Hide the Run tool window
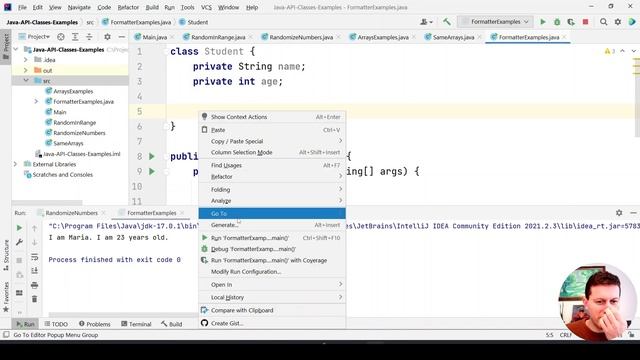Image resolution: width=640 pixels, height=360 pixels. (x=633, y=213)
